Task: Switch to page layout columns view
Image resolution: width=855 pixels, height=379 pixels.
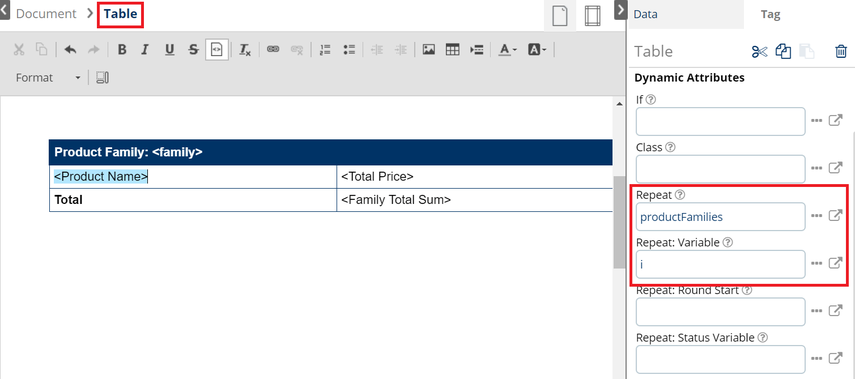Action: pos(592,15)
